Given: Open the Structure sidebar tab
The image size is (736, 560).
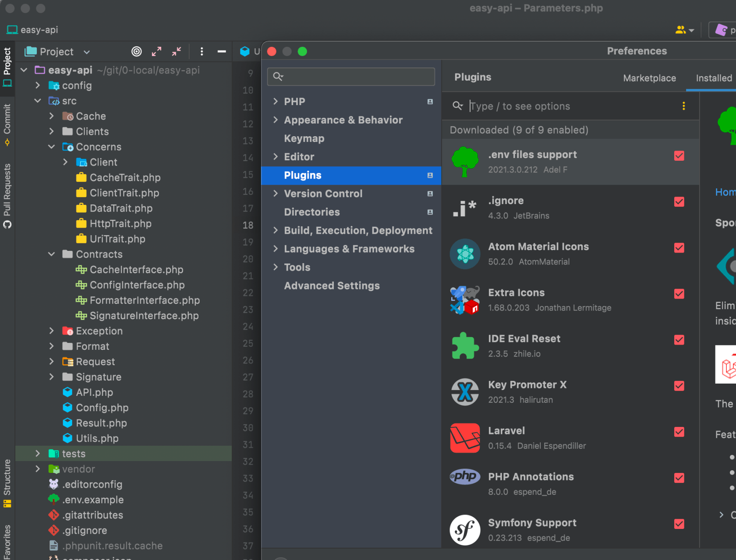Looking at the screenshot, I should [x=7, y=483].
